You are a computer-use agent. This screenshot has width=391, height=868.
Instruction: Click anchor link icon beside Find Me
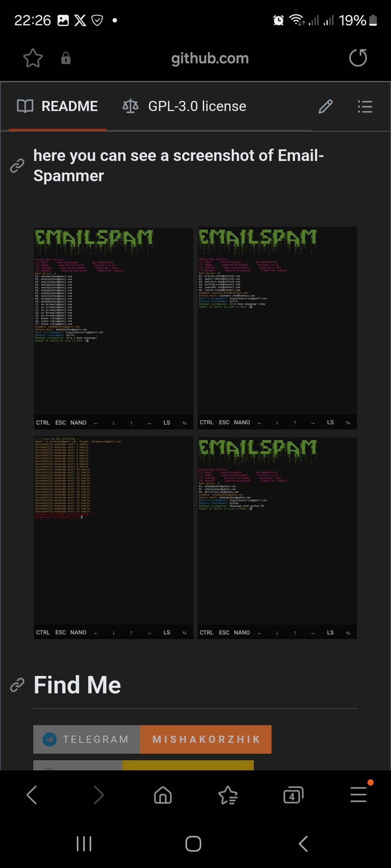coord(17,685)
